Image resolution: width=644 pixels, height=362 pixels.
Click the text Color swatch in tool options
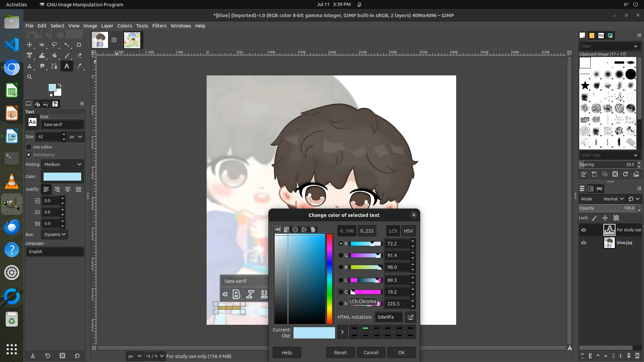point(62,177)
